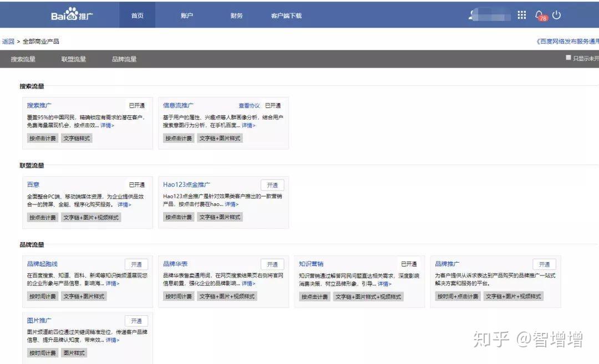Image resolution: width=599 pixels, height=364 pixels.
Task: Click 图片样式 tag in 图片推广 card
Action: tap(74, 352)
